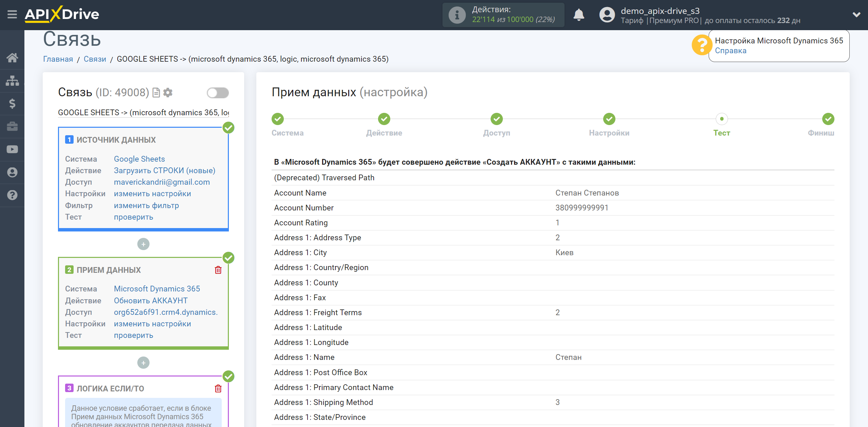Toggle the connection on/off switch
This screenshot has width=868, height=427.
point(218,93)
